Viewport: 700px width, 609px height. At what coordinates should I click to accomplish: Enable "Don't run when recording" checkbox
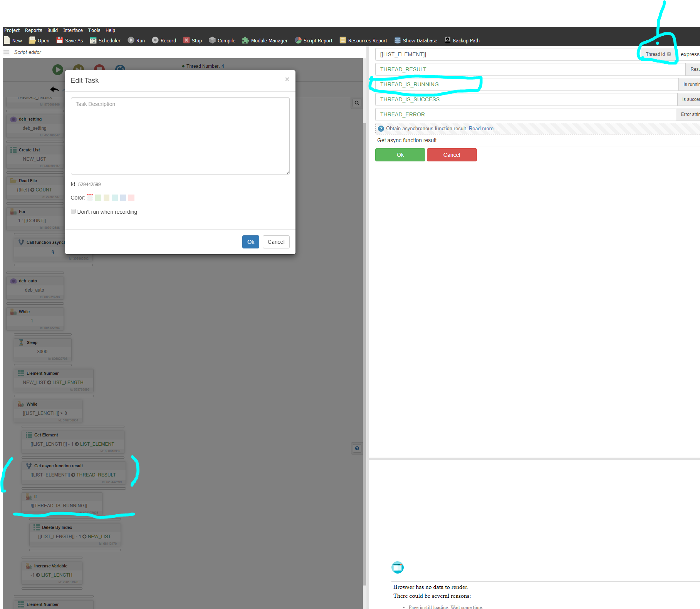(73, 211)
